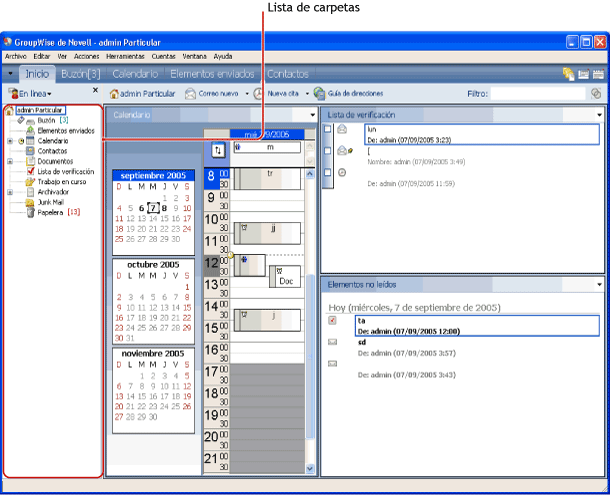This screenshot has width=610, height=495.
Task: Switch to the Calendario tab
Action: [135, 74]
